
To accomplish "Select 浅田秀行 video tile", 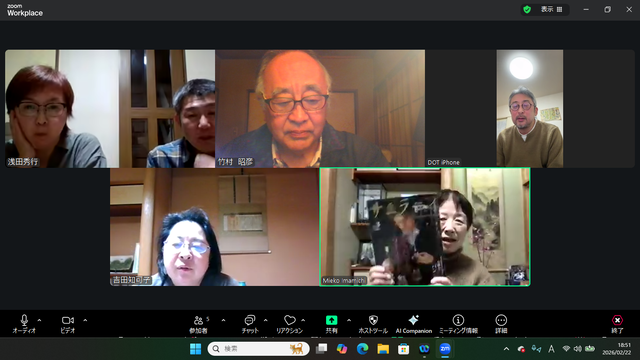I will tap(110, 109).
